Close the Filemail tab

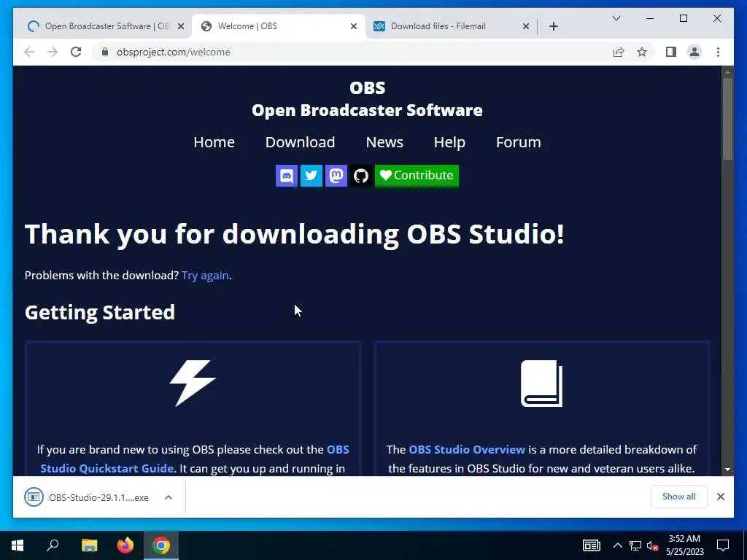pos(525,26)
